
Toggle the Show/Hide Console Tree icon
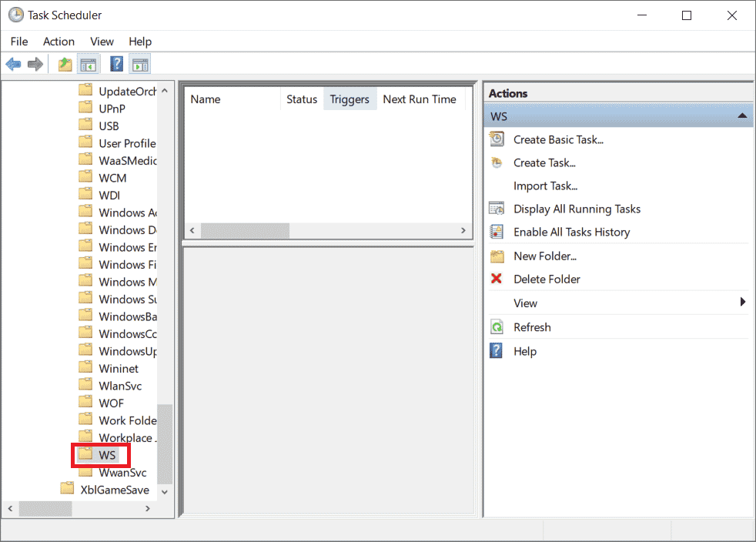coord(89,64)
